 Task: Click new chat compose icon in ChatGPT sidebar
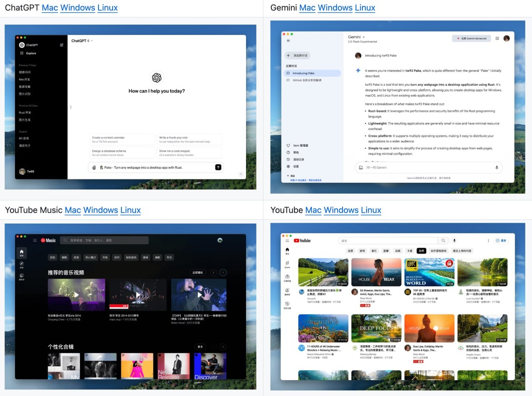[62, 45]
